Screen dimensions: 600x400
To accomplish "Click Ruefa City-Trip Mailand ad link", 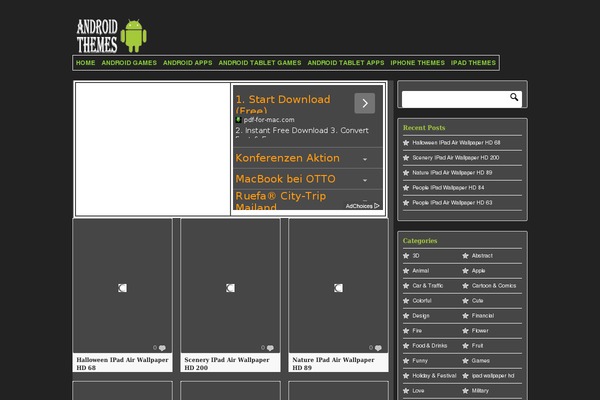I will [x=280, y=201].
